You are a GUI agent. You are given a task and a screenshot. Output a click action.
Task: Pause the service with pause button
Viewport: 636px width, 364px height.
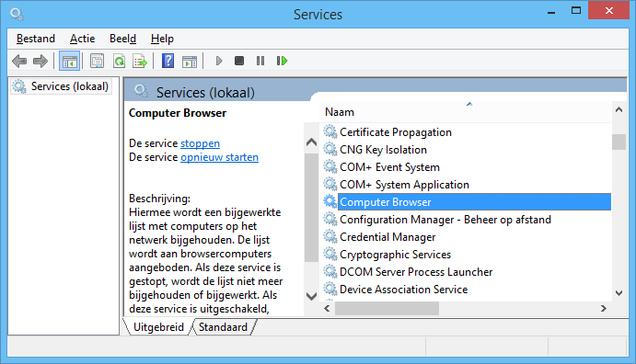point(260,61)
